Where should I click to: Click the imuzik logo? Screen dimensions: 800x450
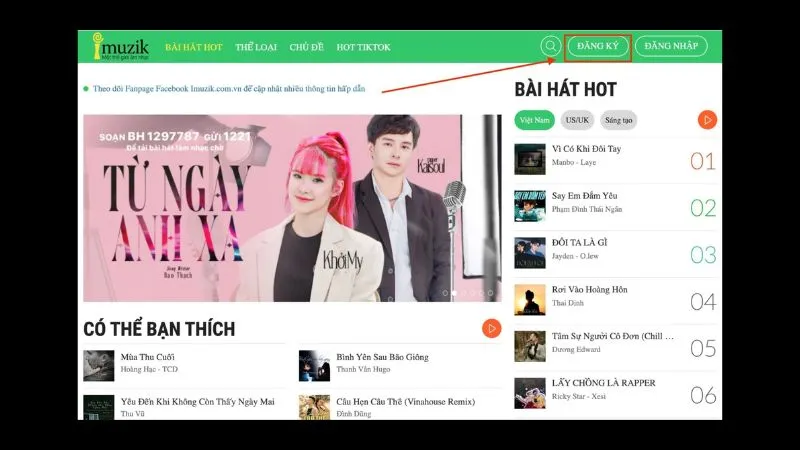pyautogui.click(x=121, y=46)
